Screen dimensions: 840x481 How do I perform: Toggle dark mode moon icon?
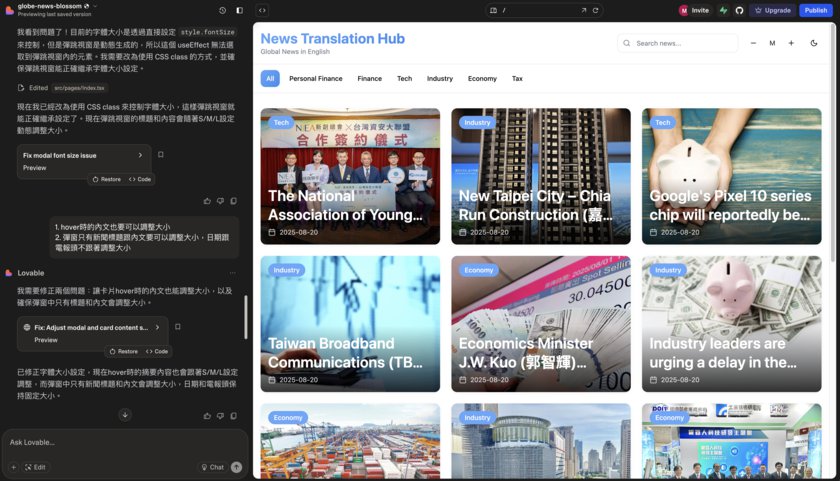click(x=814, y=43)
